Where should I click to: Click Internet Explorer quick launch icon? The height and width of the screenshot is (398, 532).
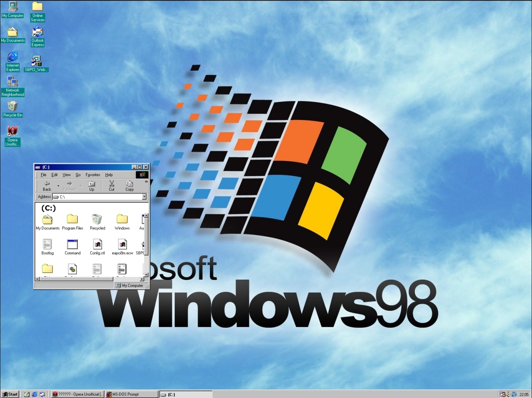tap(34, 394)
